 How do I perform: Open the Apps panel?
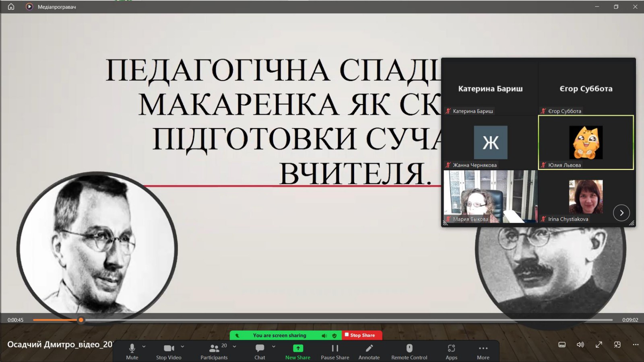coord(451,348)
